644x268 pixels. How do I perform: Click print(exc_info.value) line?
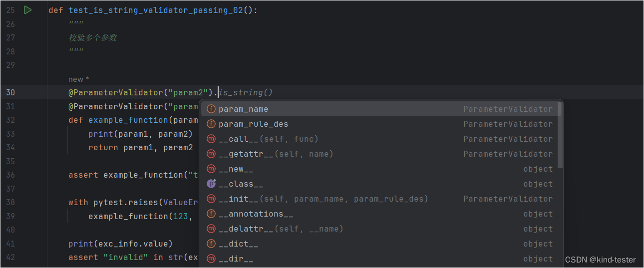[120, 244]
